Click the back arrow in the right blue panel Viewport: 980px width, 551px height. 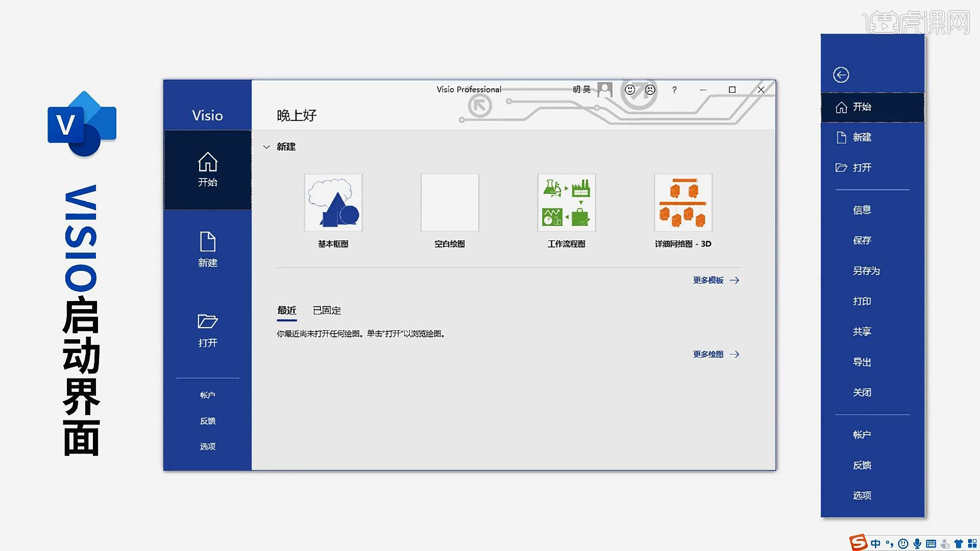click(841, 74)
